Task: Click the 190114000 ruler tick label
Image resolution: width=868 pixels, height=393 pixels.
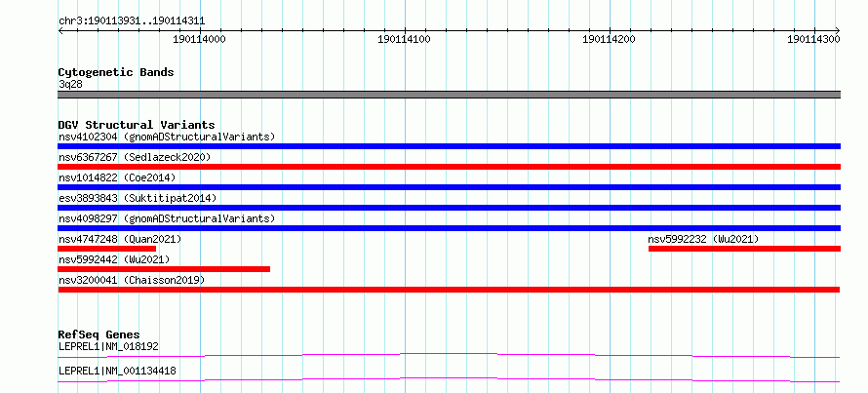Action: tap(199, 39)
